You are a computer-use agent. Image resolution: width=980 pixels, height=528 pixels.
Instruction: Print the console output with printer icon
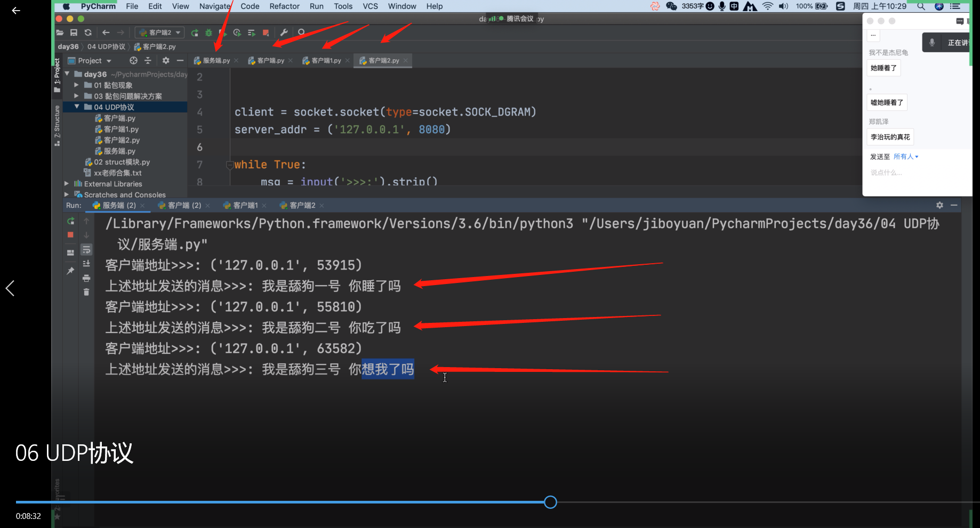pos(86,278)
